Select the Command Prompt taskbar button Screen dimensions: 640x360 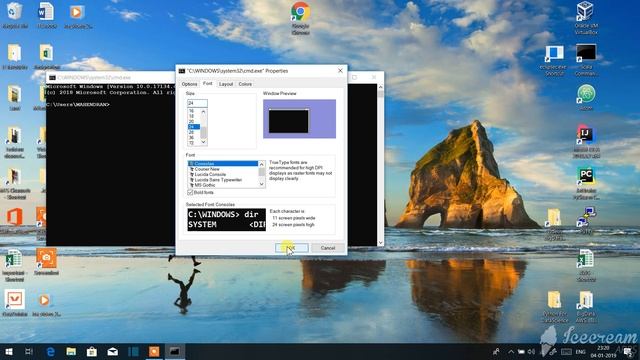175,351
